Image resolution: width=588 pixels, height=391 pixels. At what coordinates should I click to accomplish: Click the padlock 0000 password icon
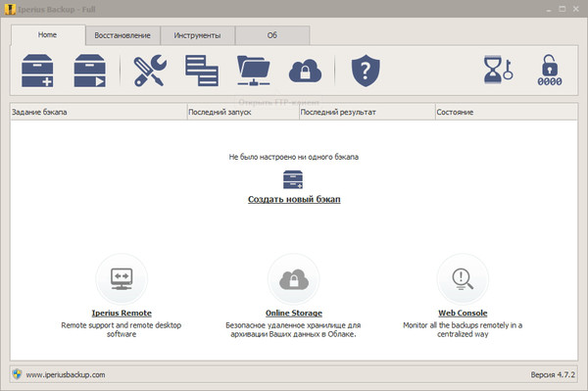tap(550, 71)
